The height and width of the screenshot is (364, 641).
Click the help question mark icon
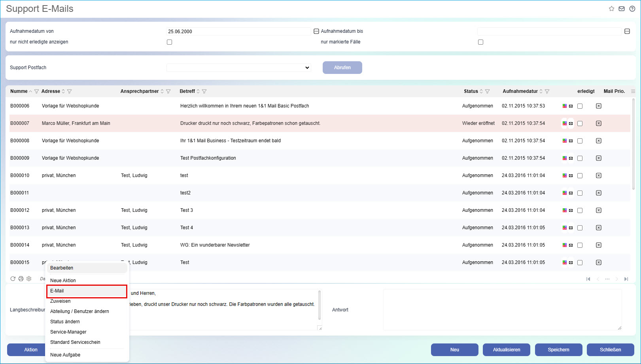click(x=632, y=9)
